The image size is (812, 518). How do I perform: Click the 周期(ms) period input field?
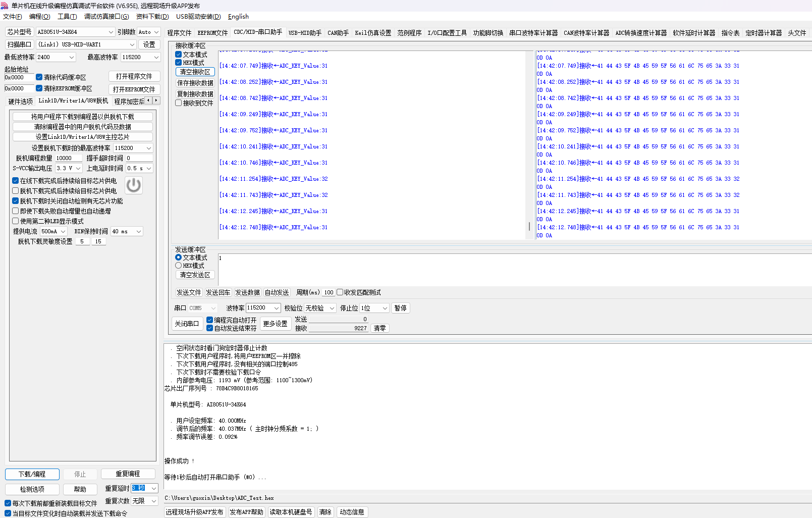tap(329, 292)
